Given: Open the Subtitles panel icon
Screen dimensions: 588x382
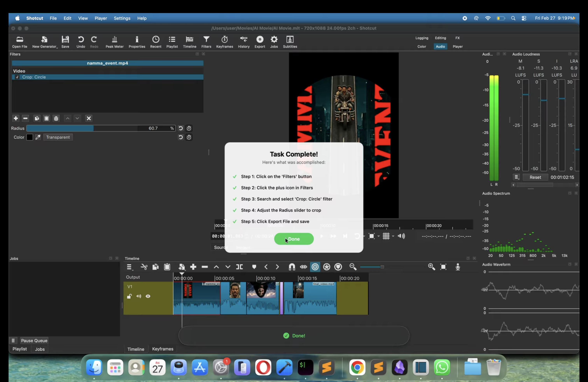Looking at the screenshot, I should (x=290, y=42).
